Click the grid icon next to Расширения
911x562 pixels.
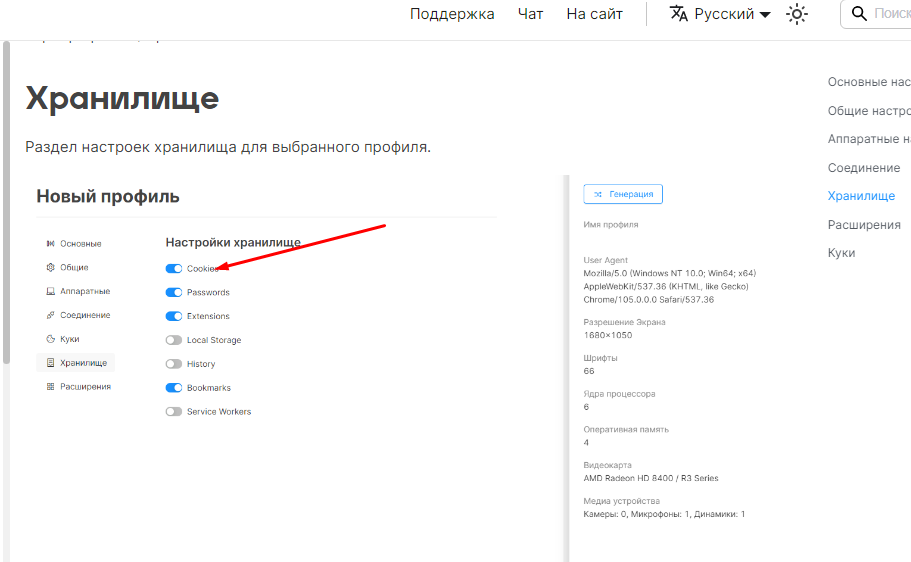tap(51, 386)
